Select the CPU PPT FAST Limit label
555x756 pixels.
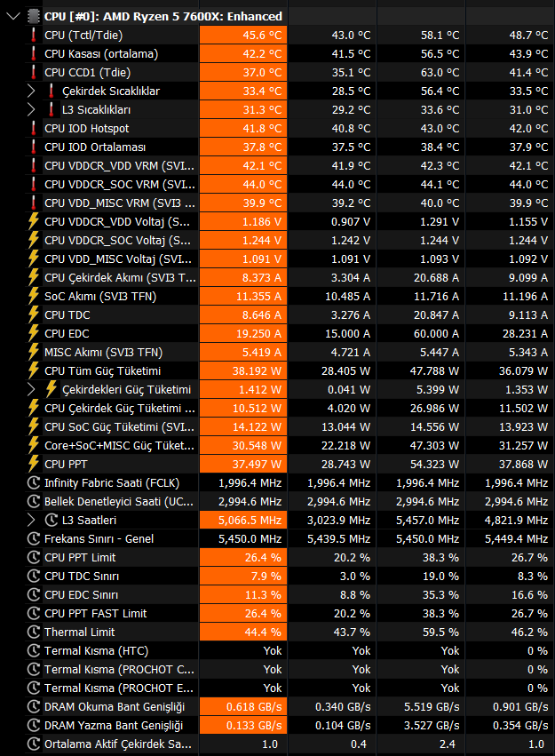point(95,613)
